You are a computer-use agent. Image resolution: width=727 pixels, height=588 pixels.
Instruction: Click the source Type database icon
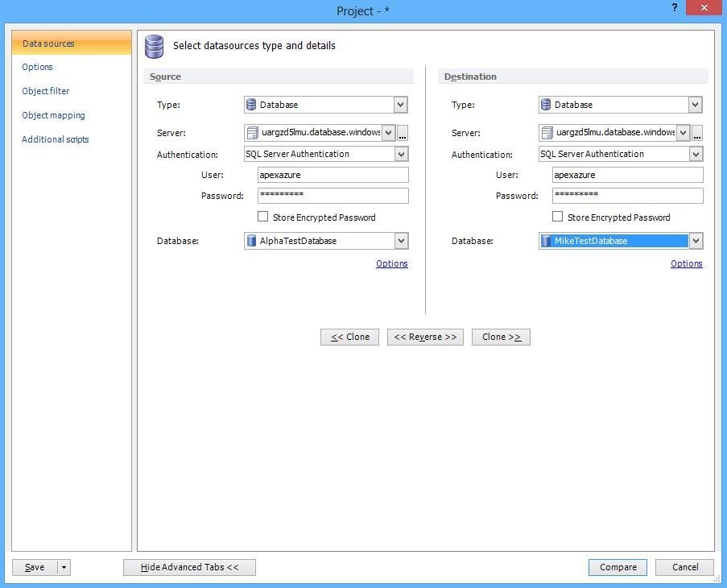pyautogui.click(x=252, y=105)
